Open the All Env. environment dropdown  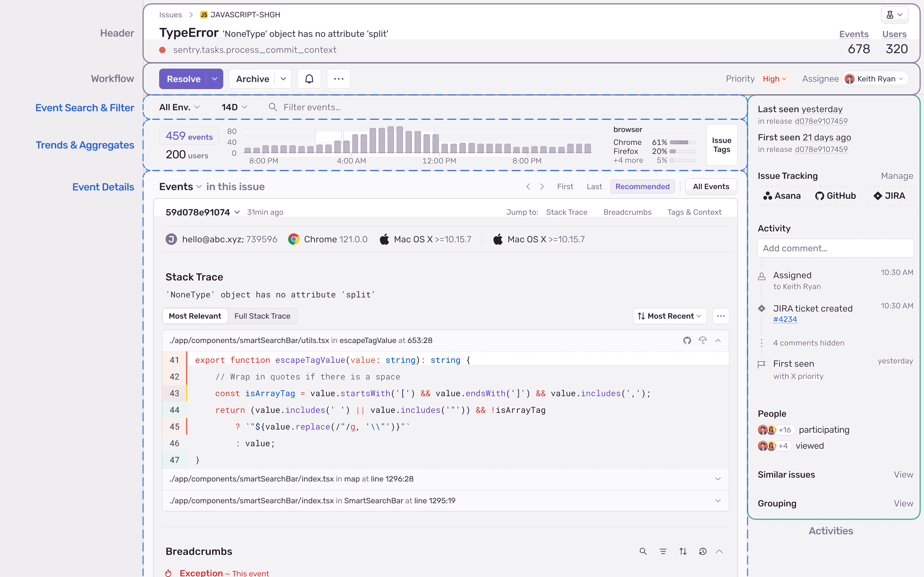[x=179, y=107]
